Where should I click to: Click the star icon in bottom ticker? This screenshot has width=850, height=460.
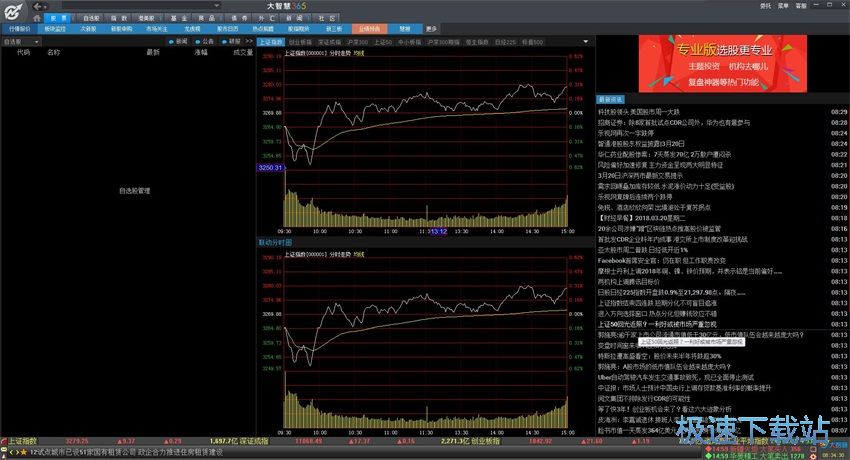click(x=24, y=452)
